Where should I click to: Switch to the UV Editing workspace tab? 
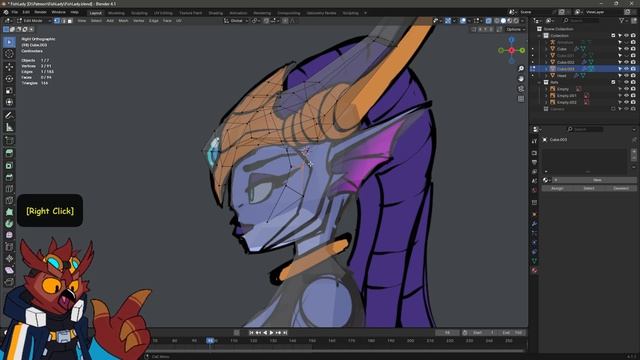pos(163,13)
